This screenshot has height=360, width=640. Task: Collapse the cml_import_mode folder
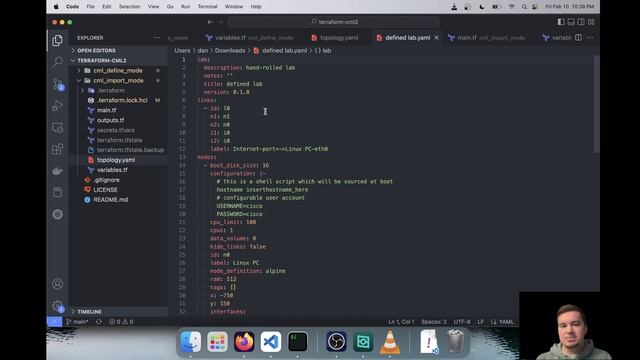118,80
